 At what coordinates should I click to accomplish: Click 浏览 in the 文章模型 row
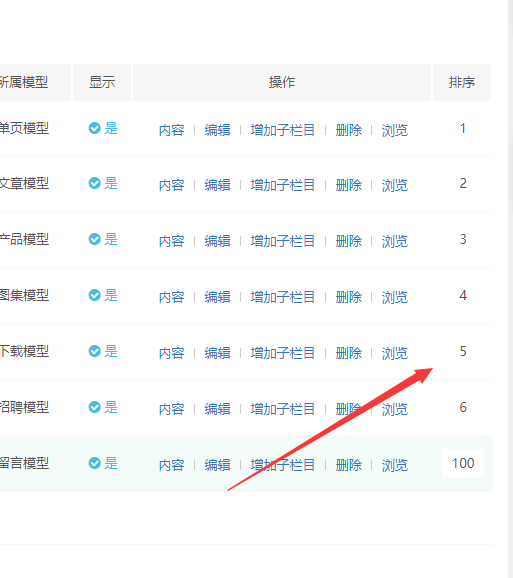click(x=395, y=185)
